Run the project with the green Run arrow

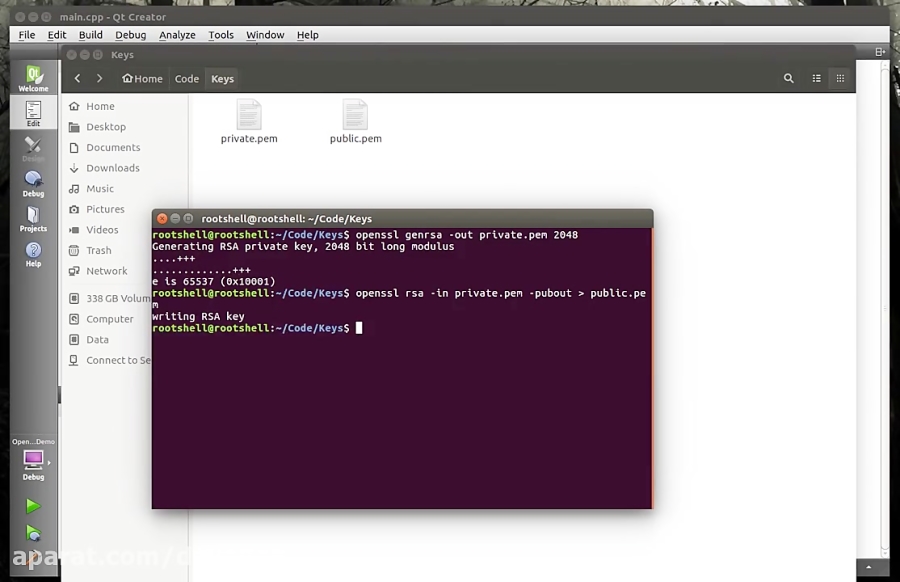pos(33,506)
